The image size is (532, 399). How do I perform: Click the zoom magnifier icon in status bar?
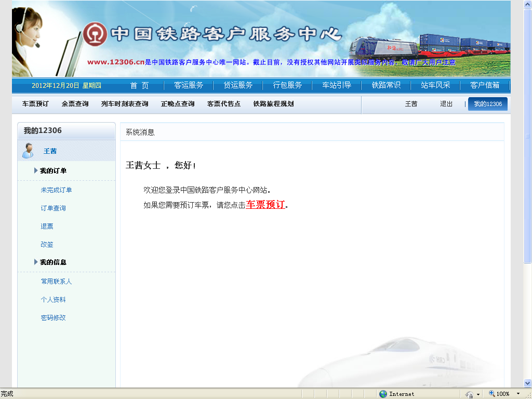[x=491, y=394]
